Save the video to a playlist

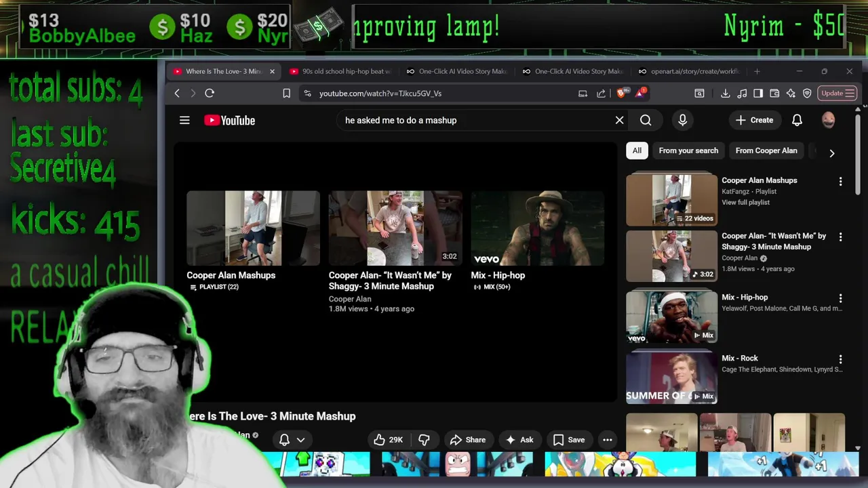[568, 440]
